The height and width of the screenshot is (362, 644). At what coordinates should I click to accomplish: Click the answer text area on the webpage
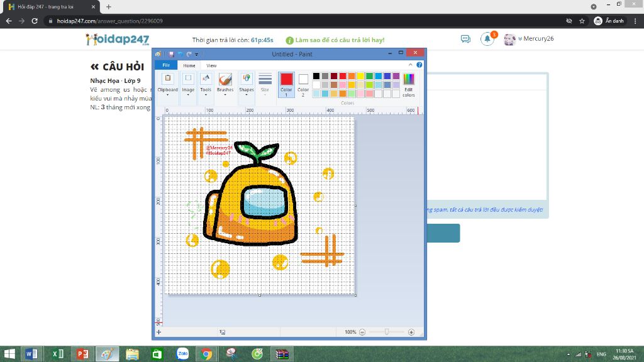(487, 144)
